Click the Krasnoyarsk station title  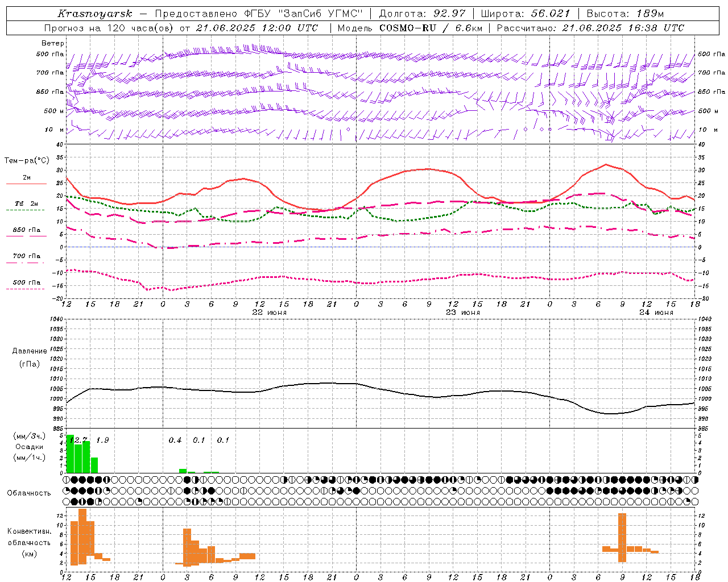tap(95, 14)
